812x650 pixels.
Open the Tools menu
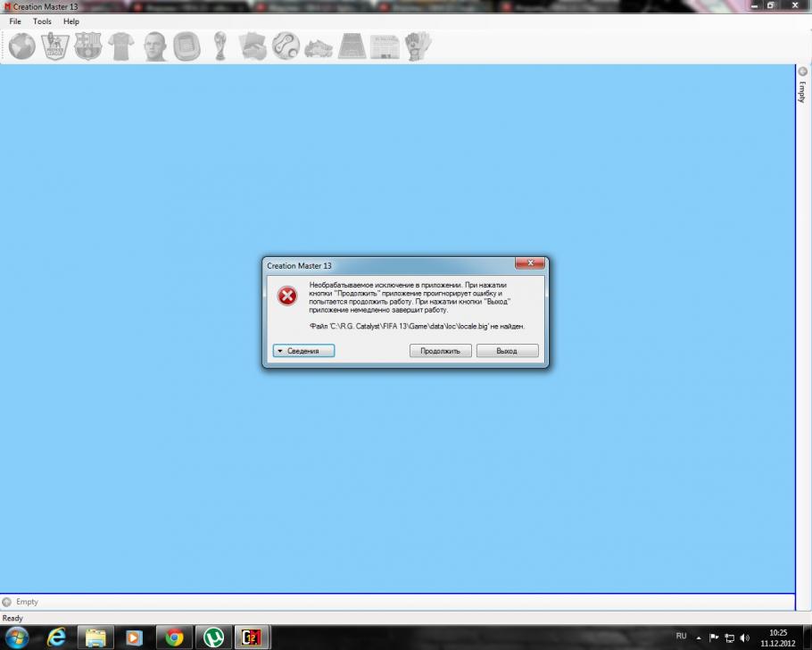42,21
